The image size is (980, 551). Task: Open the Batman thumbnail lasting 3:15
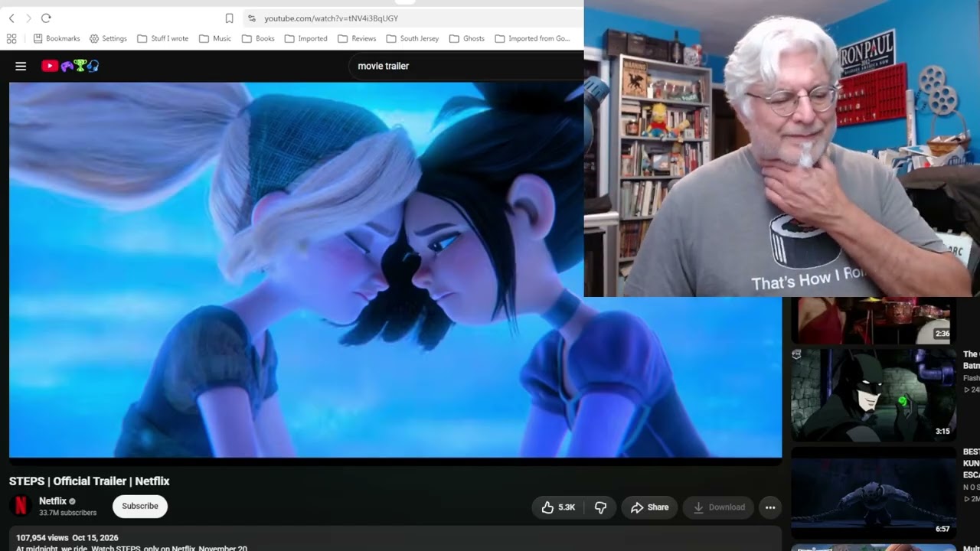(874, 395)
